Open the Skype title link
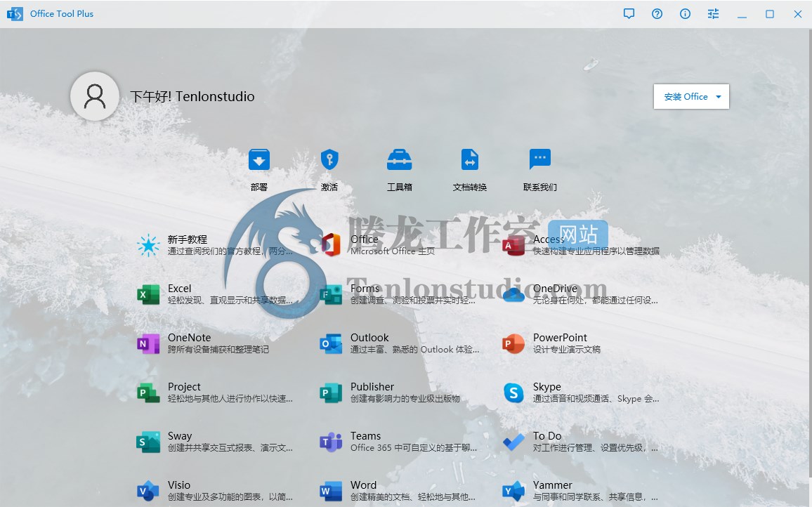The width and height of the screenshot is (812, 507). pyautogui.click(x=547, y=387)
